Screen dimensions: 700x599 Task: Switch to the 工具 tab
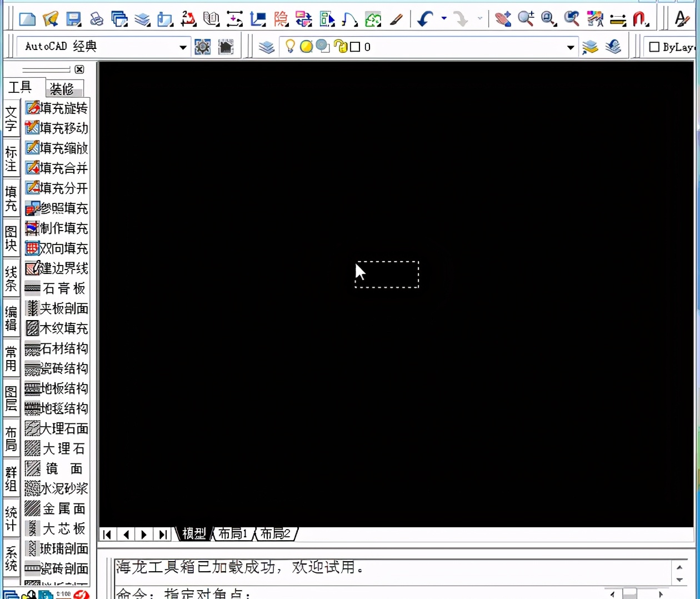pos(20,88)
